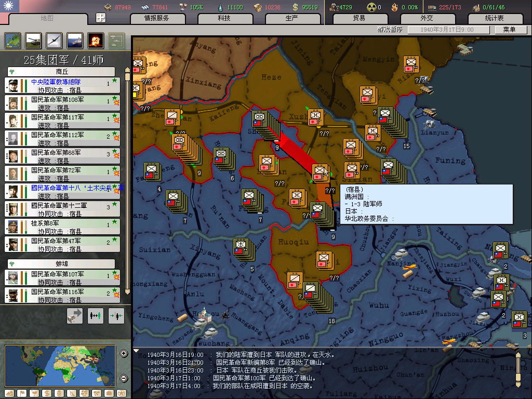
Task: Click message log scrollbar down arrow
Action: pyautogui.click(x=518, y=385)
